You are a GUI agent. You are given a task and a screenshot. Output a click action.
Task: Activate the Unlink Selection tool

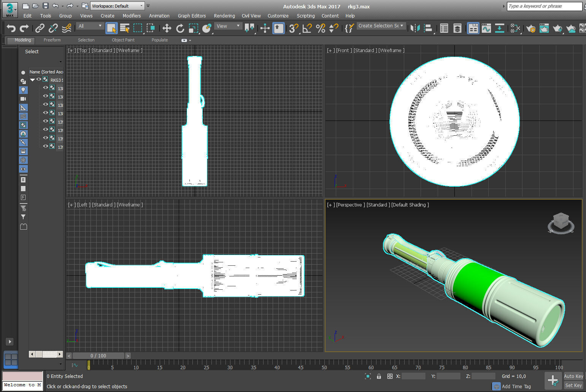(53, 28)
